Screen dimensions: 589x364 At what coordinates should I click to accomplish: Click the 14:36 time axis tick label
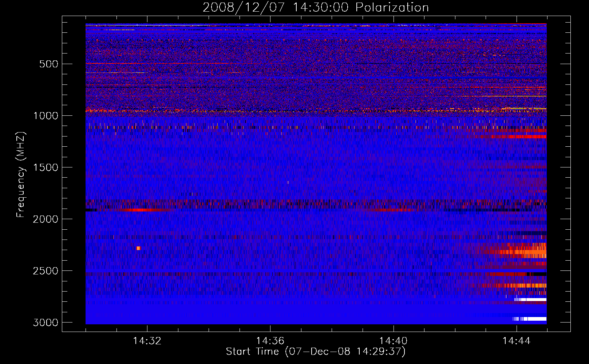[x=270, y=341]
